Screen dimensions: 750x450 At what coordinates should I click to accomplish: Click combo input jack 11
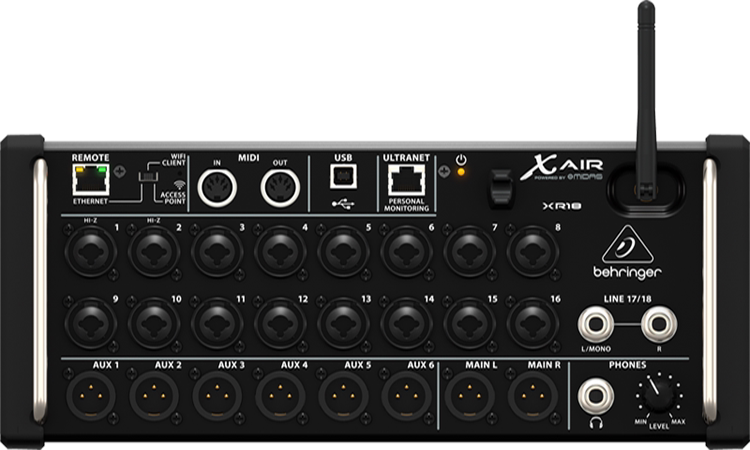217,323
